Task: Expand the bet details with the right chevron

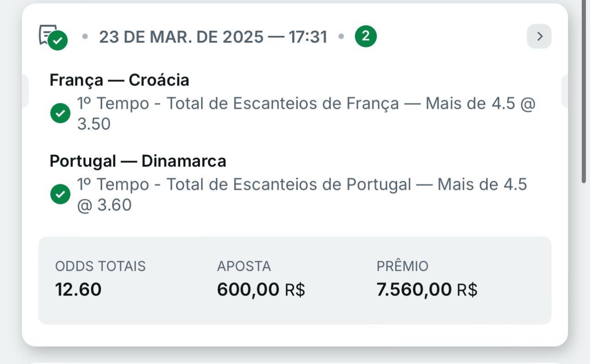Action: click(x=539, y=36)
